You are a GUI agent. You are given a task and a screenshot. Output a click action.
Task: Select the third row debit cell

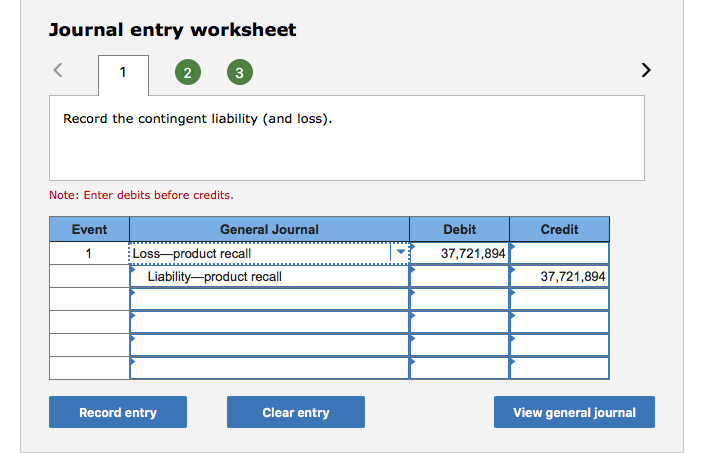click(x=460, y=299)
